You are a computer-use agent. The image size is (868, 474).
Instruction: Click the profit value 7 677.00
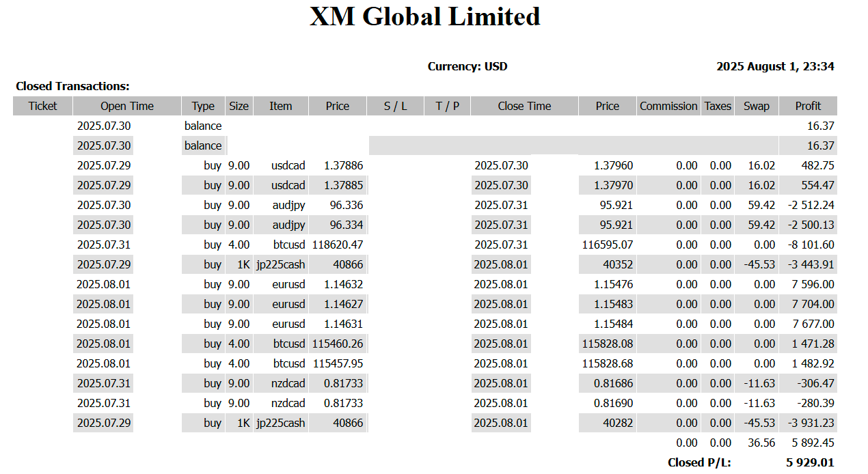coord(813,324)
